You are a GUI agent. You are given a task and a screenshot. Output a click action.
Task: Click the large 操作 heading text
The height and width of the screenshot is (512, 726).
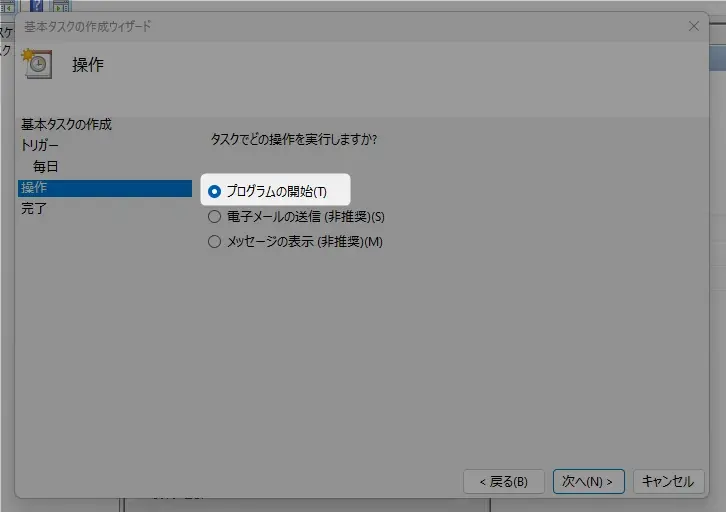88,65
